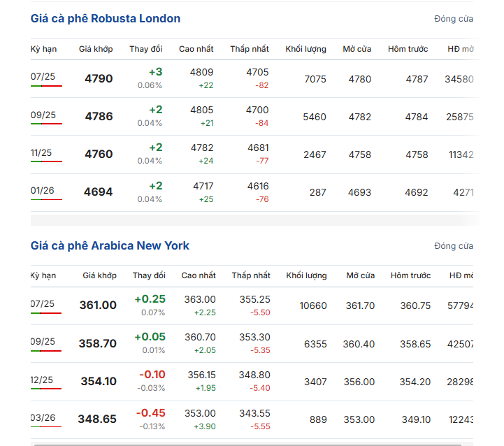Image resolution: width=504 pixels, height=446 pixels.
Task: Select Robusta contract term 11/25
Action: click(41, 152)
